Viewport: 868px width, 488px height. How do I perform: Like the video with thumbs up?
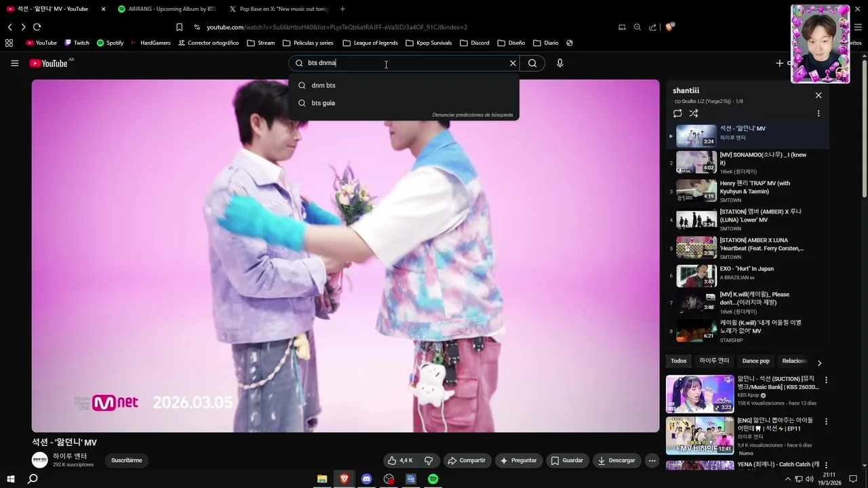coord(399,460)
